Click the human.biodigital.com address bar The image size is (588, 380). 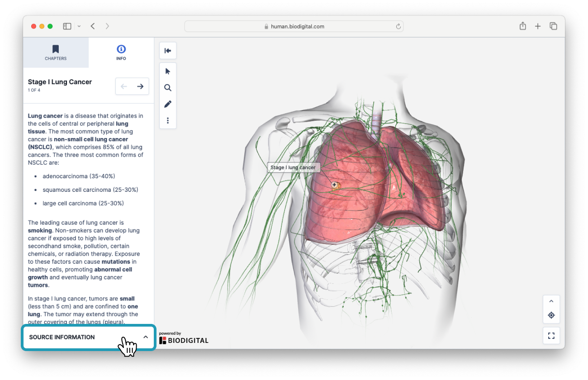[x=294, y=26]
